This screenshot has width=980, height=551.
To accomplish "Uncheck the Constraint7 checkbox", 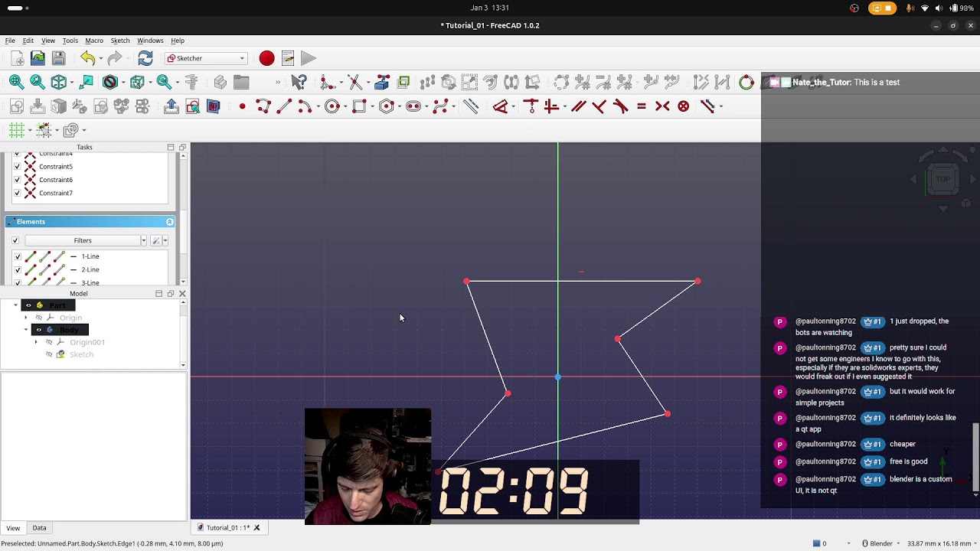I will [18, 193].
